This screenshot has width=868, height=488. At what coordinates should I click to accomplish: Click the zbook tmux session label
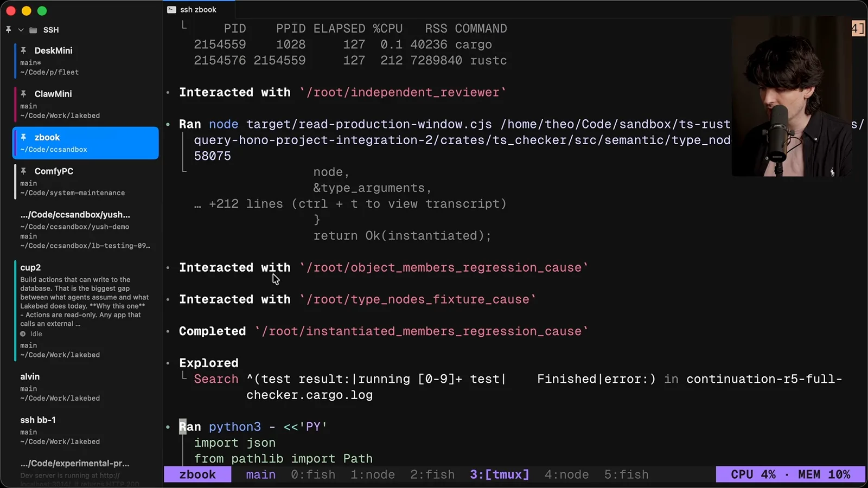tap(197, 474)
